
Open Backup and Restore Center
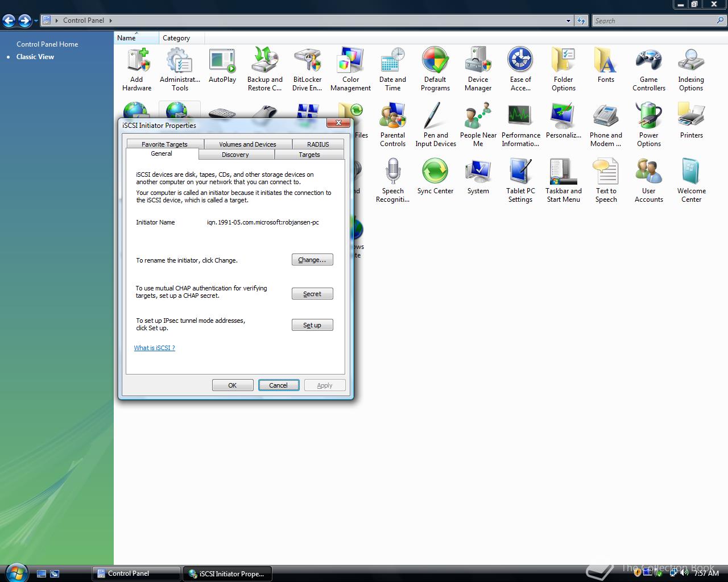point(265,69)
